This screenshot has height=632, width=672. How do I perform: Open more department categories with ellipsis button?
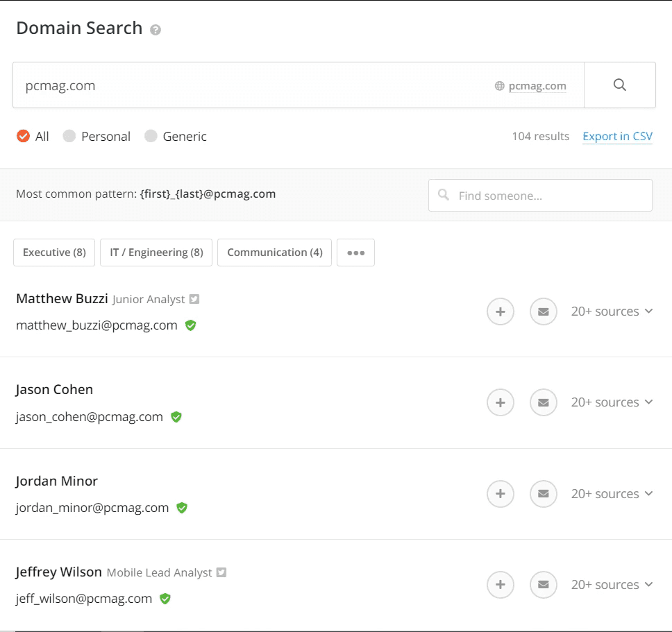[x=355, y=253]
